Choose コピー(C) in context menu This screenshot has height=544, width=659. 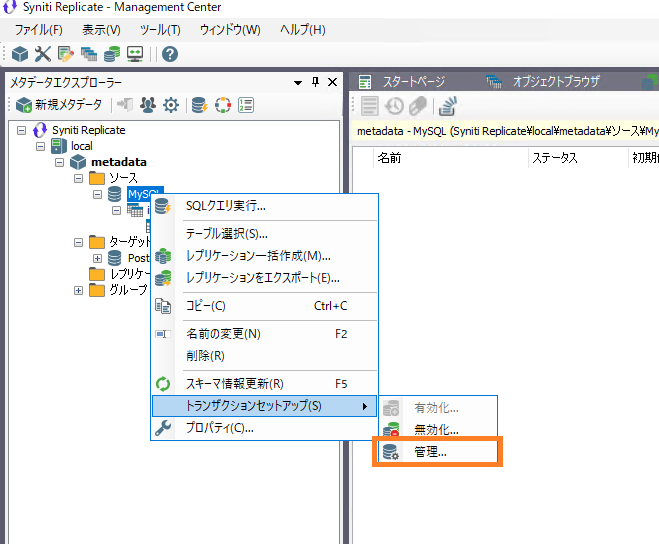265,306
